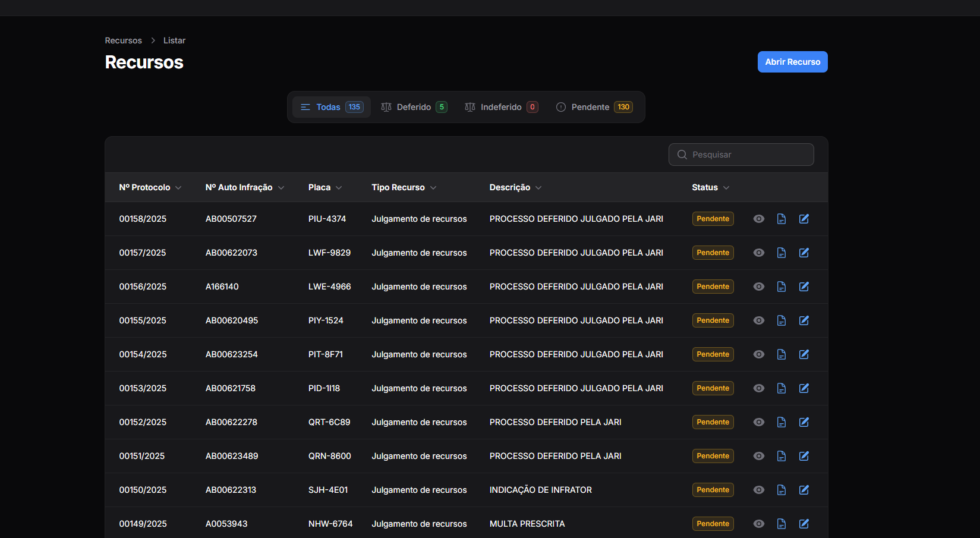This screenshot has width=980, height=538.
Task: View recurso 00150/2025 via eye icon
Action: pos(759,490)
